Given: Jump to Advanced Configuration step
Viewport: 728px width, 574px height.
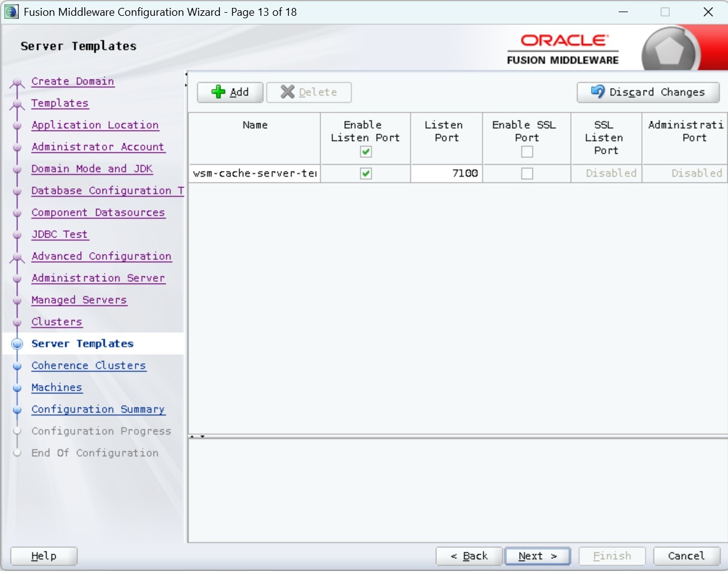Looking at the screenshot, I should click(x=101, y=256).
